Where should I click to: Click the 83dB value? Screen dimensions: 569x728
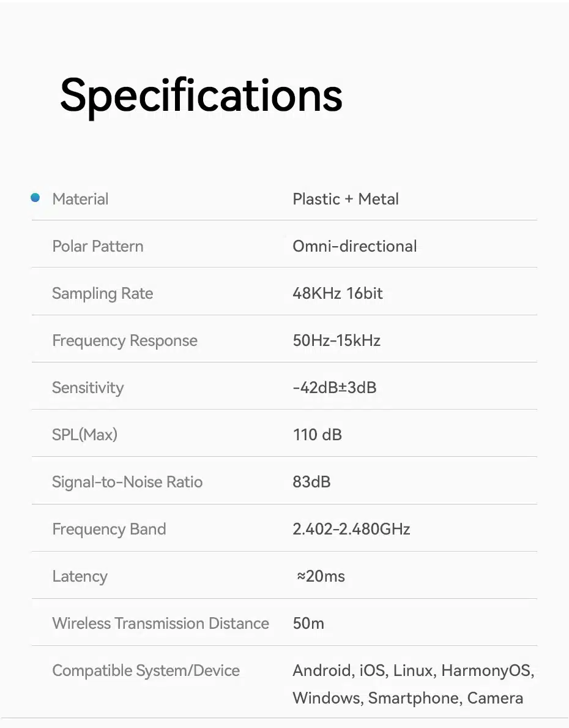[x=311, y=482]
